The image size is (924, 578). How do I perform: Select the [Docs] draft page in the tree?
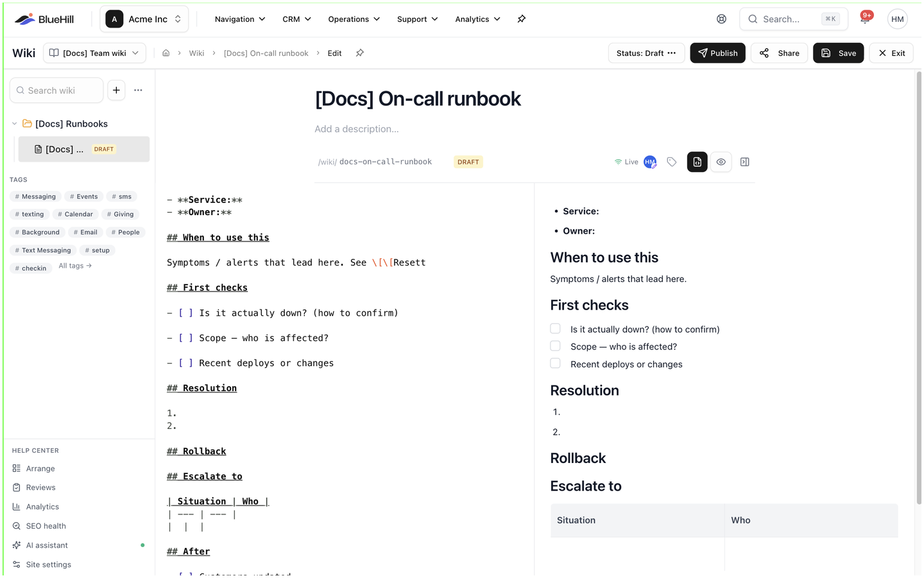point(84,149)
